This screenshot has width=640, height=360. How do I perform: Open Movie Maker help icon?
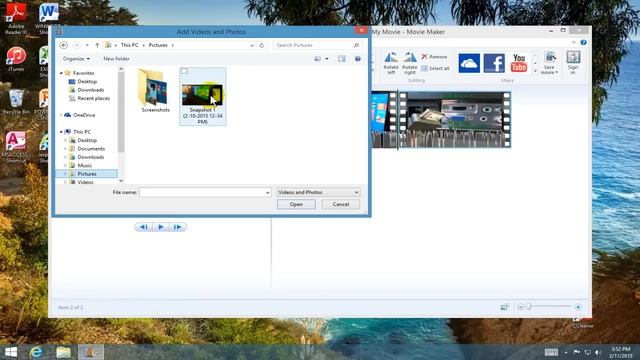[584, 42]
